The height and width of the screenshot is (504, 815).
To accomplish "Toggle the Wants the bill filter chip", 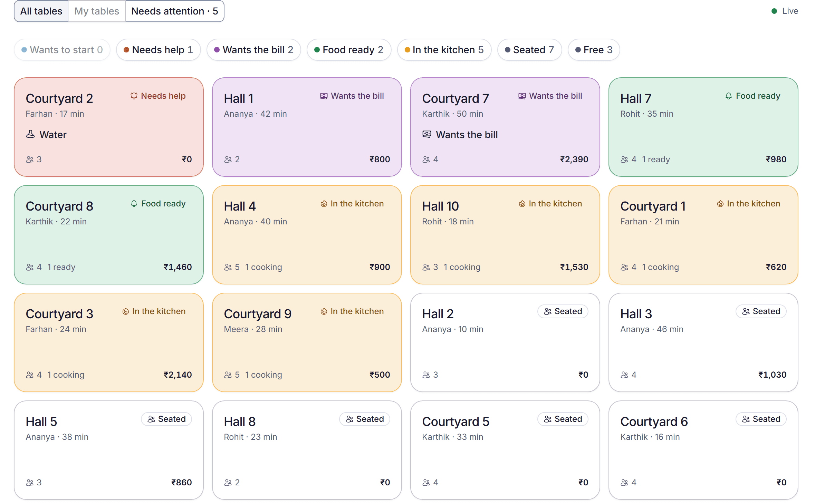I will click(x=254, y=50).
